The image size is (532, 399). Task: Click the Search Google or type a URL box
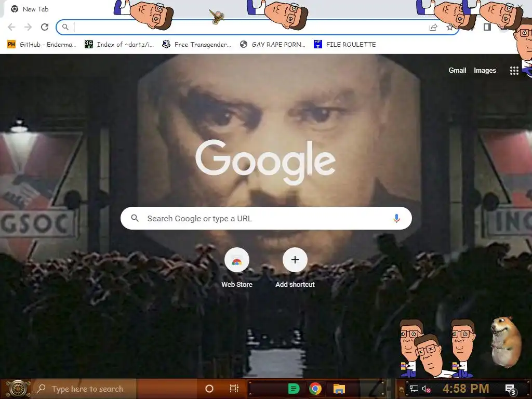click(266, 218)
